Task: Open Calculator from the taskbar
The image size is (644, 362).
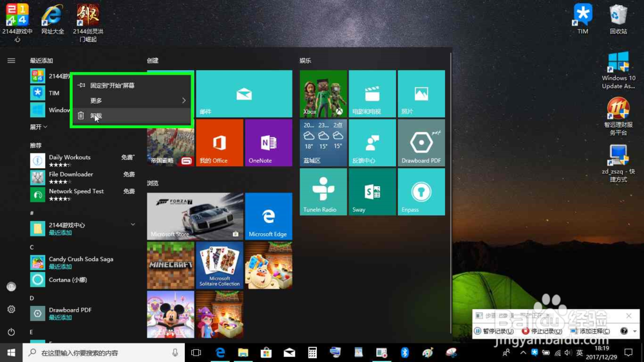Action: tap(312, 352)
